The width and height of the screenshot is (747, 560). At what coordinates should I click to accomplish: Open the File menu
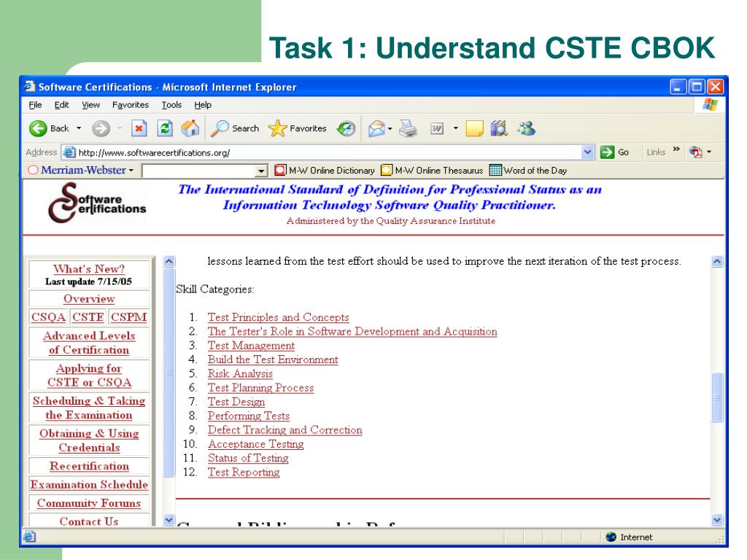tap(35, 105)
